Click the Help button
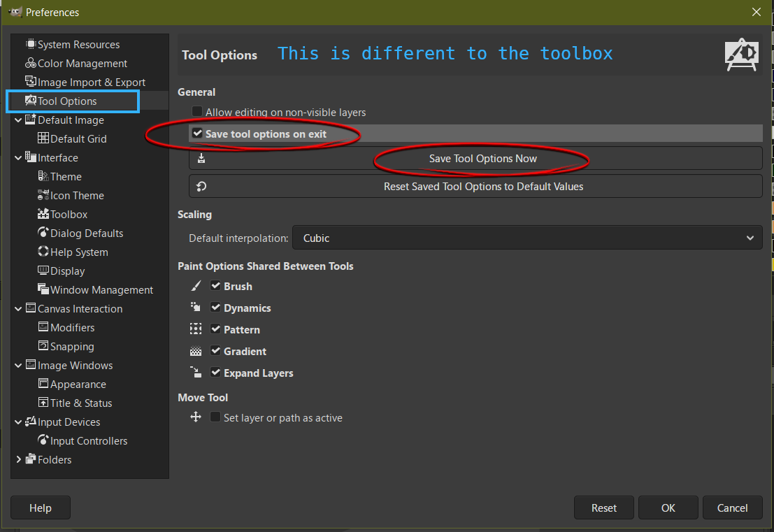This screenshot has width=774, height=532. pos(41,508)
